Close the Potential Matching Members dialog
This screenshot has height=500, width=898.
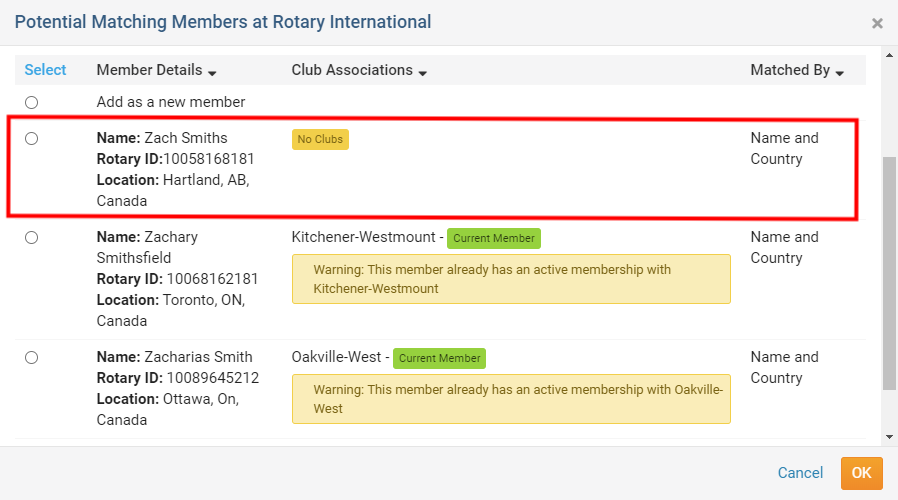click(877, 23)
